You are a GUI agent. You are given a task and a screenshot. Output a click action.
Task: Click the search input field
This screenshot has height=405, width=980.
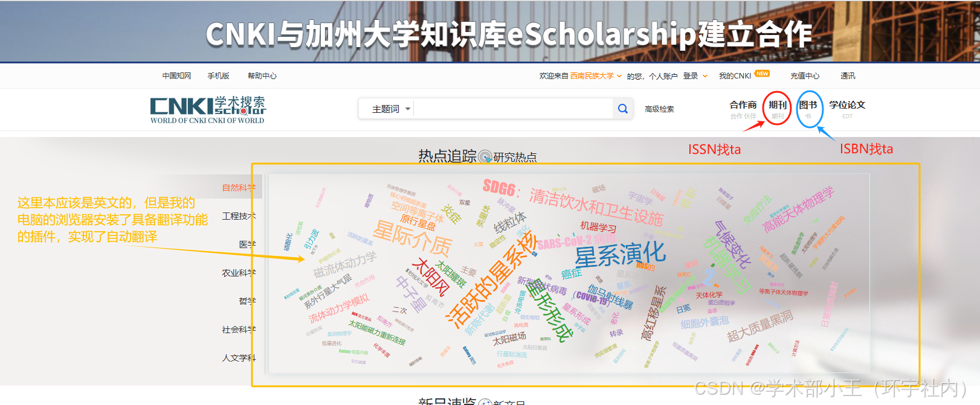click(514, 109)
